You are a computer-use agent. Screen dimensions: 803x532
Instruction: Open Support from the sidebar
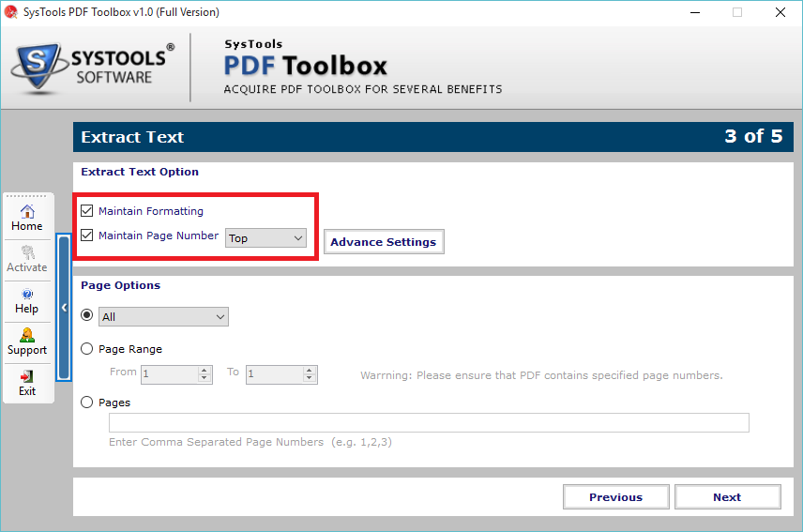point(27,342)
